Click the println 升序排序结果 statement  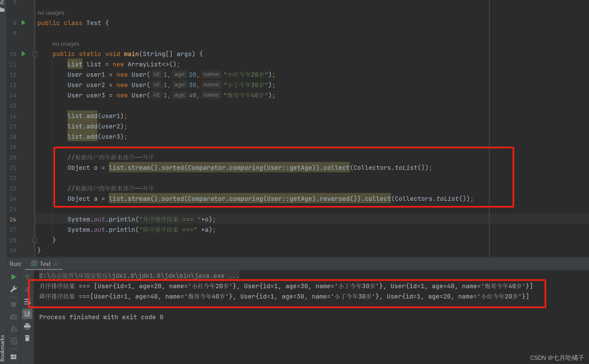[x=141, y=219]
